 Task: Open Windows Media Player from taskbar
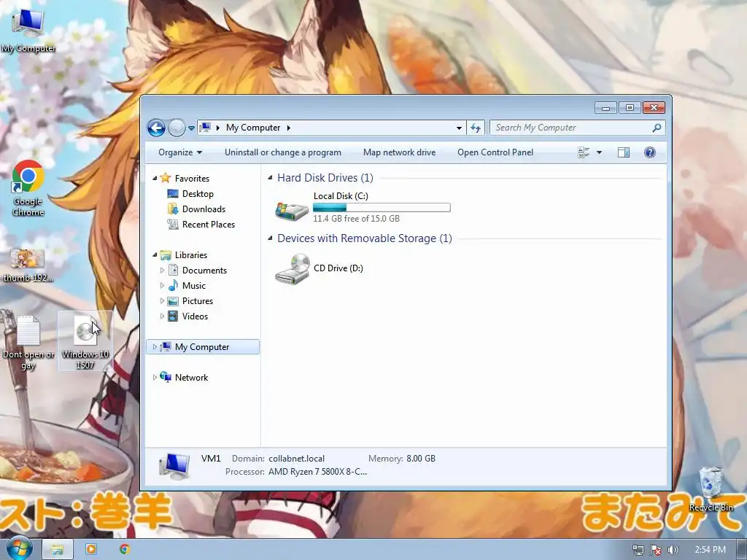pos(90,549)
